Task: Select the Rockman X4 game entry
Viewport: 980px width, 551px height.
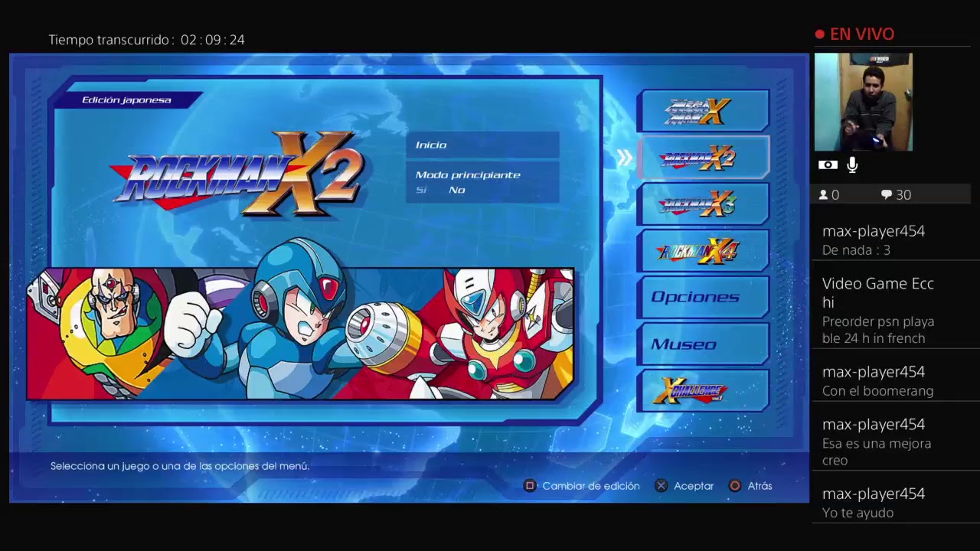Action: point(703,251)
